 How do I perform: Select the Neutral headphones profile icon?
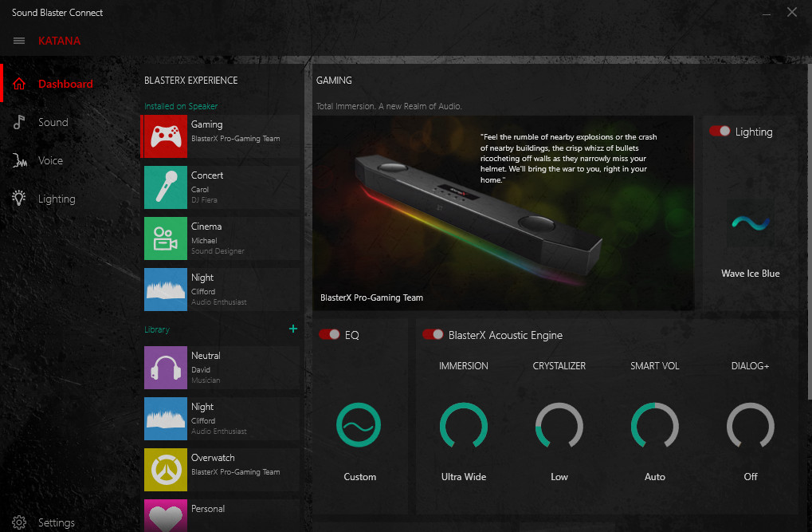166,368
